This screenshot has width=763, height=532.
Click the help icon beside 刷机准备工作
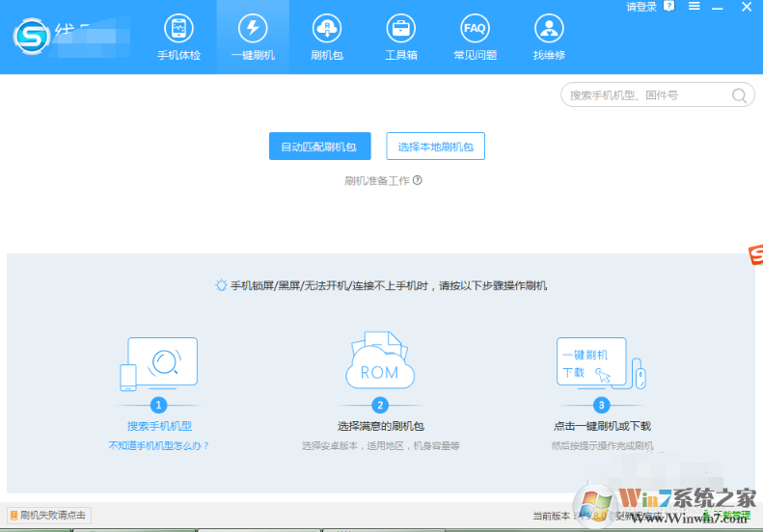pyautogui.click(x=418, y=180)
